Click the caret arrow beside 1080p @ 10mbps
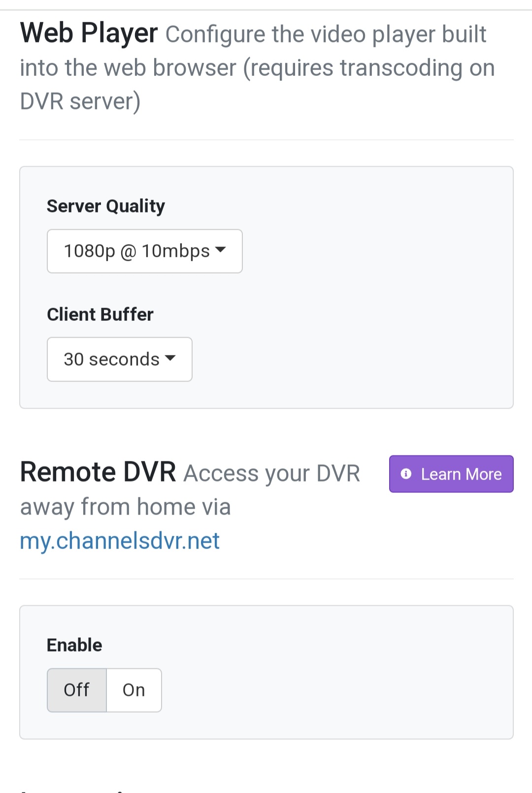 coord(221,250)
